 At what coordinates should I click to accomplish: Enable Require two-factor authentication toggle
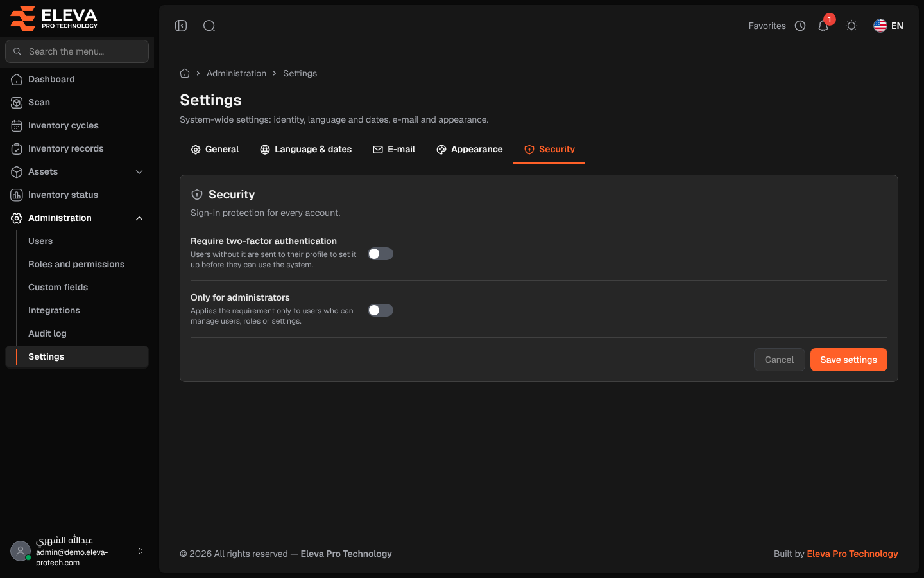click(x=381, y=254)
